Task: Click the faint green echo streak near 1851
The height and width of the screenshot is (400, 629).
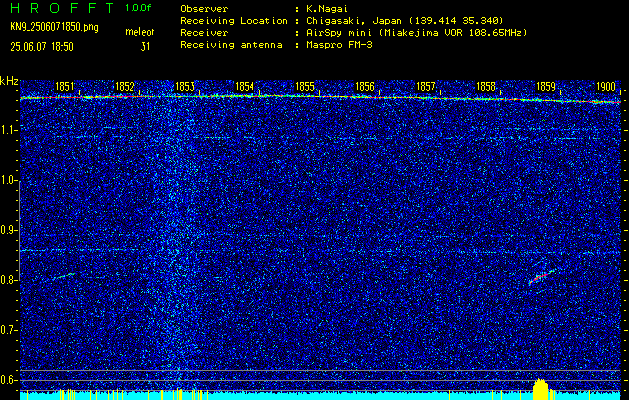Action: 64,276
